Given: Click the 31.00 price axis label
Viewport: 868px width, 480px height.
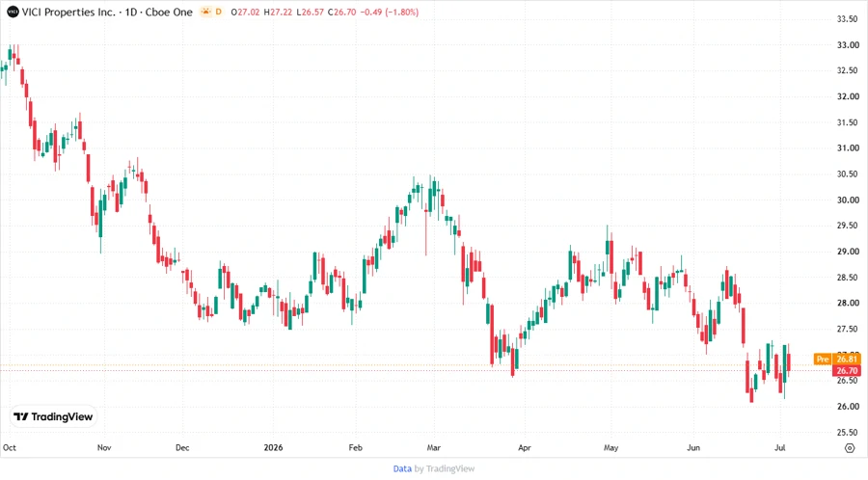Looking at the screenshot, I should click(848, 148).
